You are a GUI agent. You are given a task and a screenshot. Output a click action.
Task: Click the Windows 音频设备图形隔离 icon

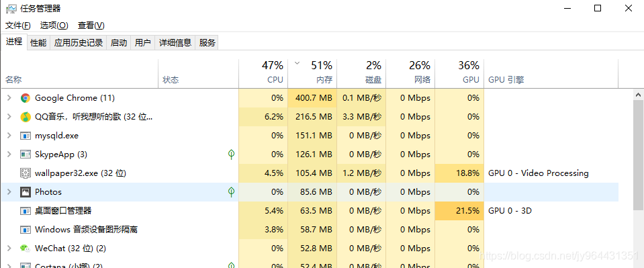[26, 230]
